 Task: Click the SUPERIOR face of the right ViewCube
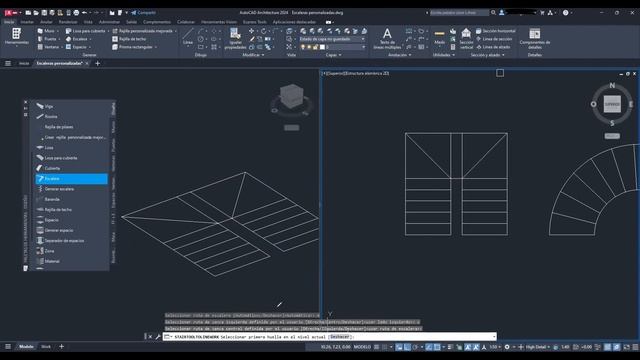click(x=612, y=104)
